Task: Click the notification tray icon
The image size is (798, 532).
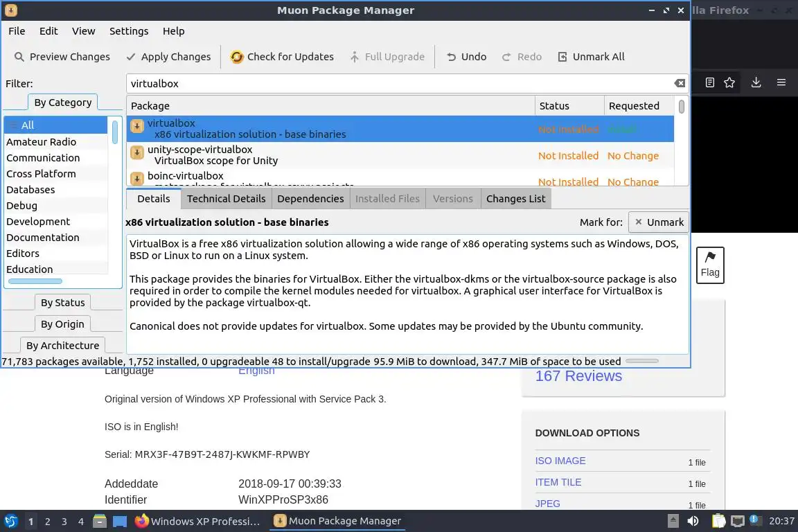Action: click(756, 520)
